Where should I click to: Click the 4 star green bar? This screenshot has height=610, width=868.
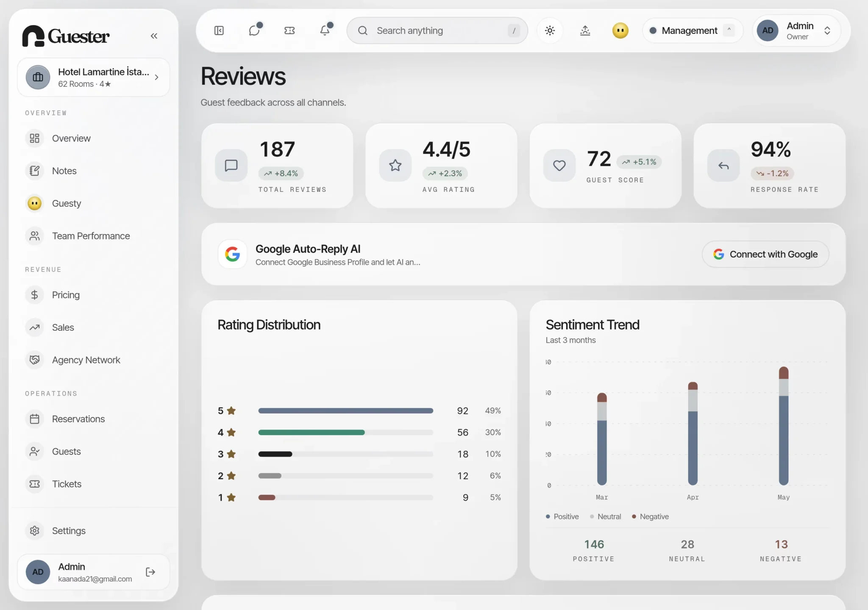coord(312,433)
